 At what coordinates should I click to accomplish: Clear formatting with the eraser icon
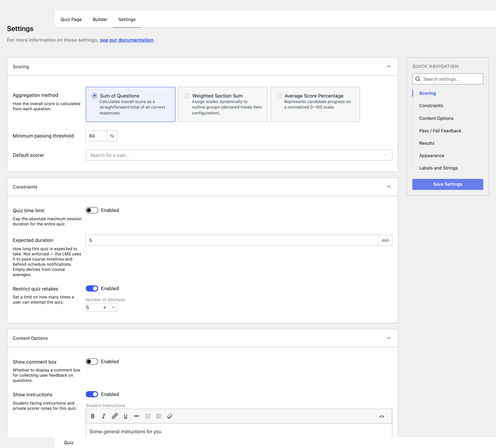click(169, 416)
